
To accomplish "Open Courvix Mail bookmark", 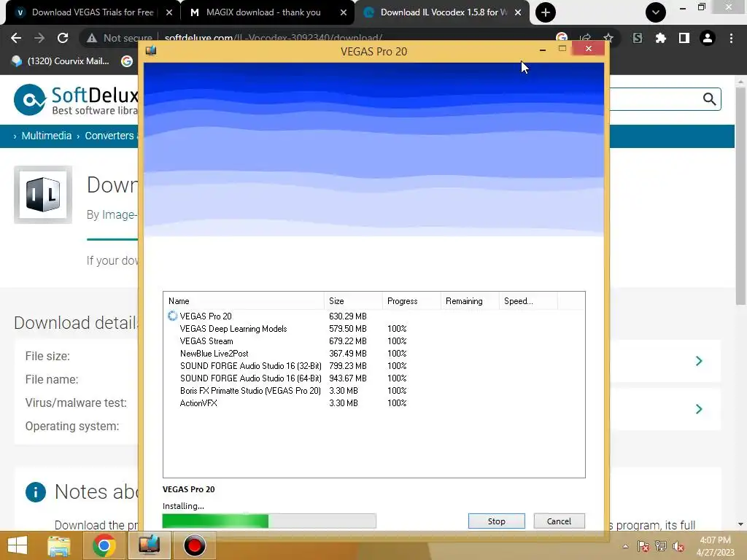I will [x=61, y=61].
